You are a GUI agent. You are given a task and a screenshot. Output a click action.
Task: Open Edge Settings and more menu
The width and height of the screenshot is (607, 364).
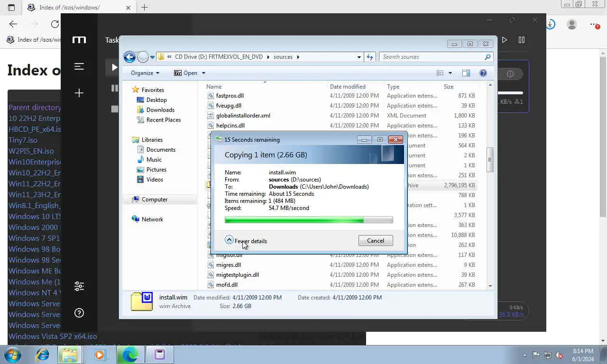click(594, 24)
